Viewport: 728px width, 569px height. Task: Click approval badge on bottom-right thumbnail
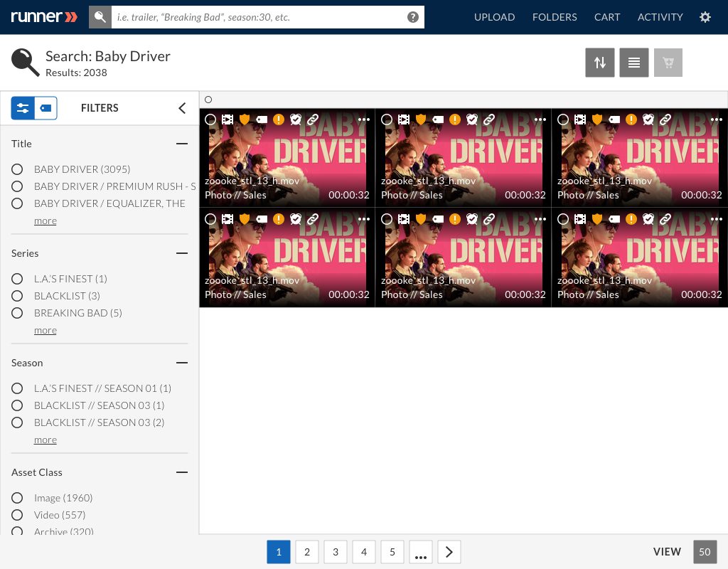pyautogui.click(x=648, y=219)
